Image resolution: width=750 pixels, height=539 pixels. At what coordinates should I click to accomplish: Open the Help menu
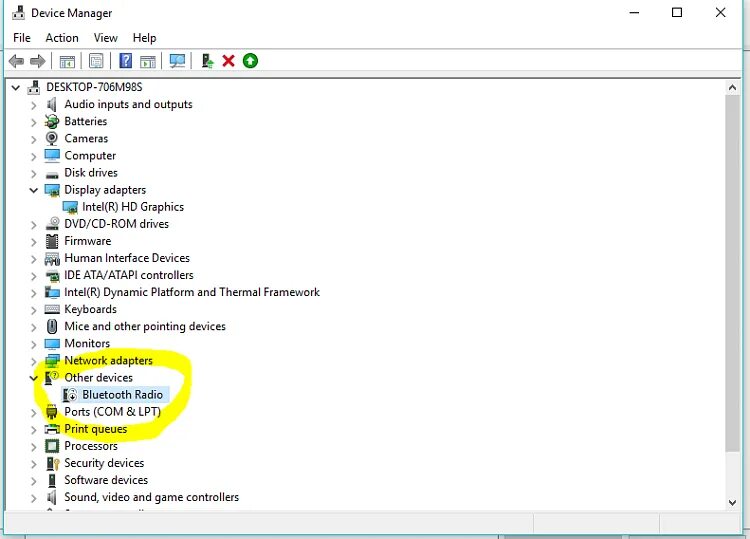[x=144, y=38]
